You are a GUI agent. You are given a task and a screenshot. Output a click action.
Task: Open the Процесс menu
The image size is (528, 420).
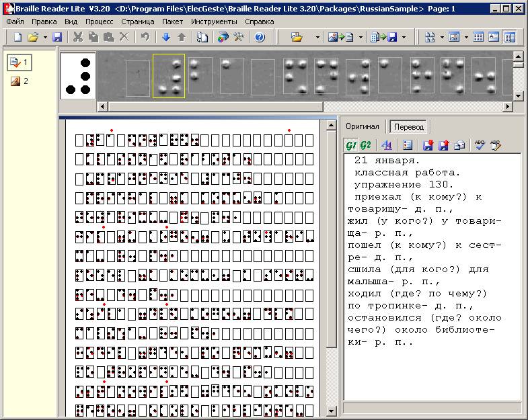[x=100, y=22]
